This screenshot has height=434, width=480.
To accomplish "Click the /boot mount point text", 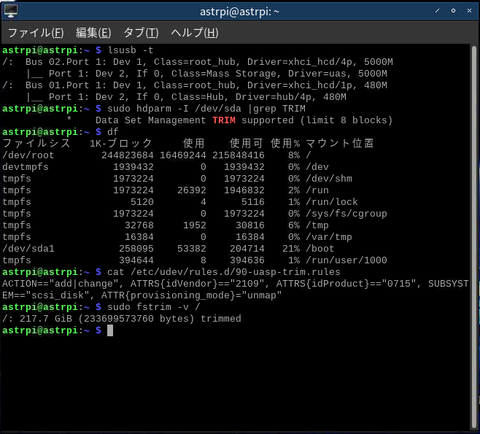I will click(320, 249).
